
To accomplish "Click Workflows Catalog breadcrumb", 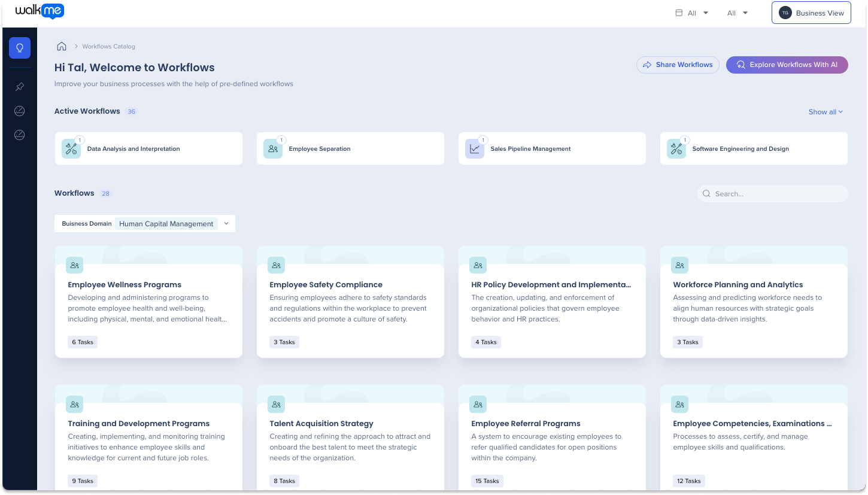I will [x=108, y=46].
